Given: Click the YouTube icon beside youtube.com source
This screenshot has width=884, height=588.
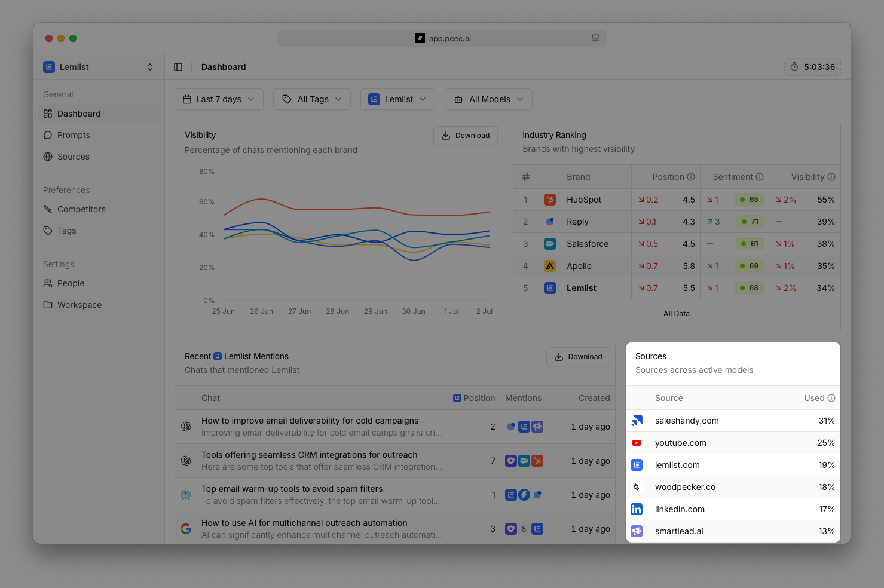Looking at the screenshot, I should [x=637, y=442].
